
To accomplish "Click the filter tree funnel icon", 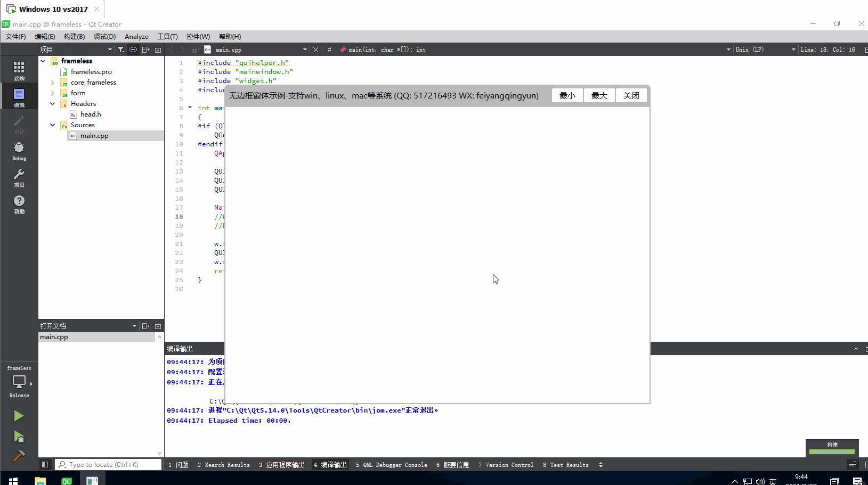I will click(121, 50).
